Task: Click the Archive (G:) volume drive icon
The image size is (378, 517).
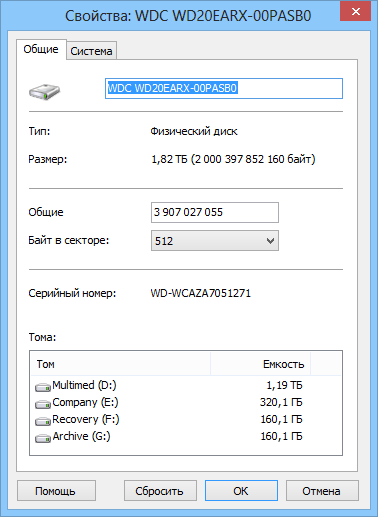Action: [x=43, y=438]
